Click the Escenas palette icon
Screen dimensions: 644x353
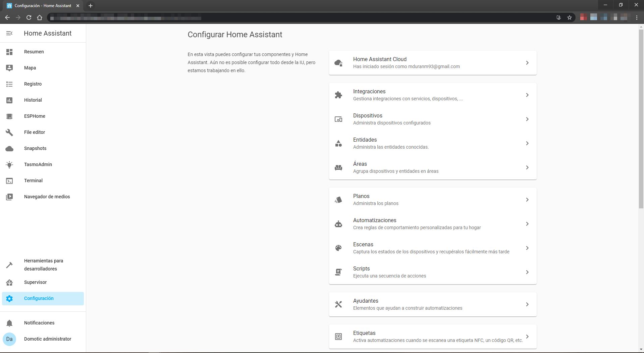click(x=338, y=248)
